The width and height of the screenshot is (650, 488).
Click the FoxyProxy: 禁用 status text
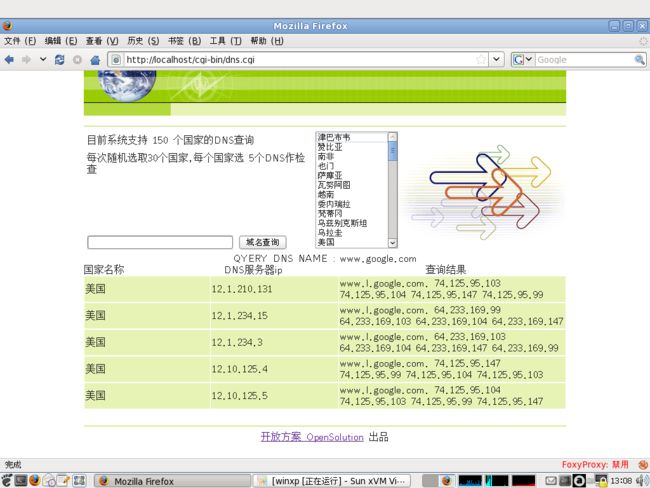pos(595,464)
